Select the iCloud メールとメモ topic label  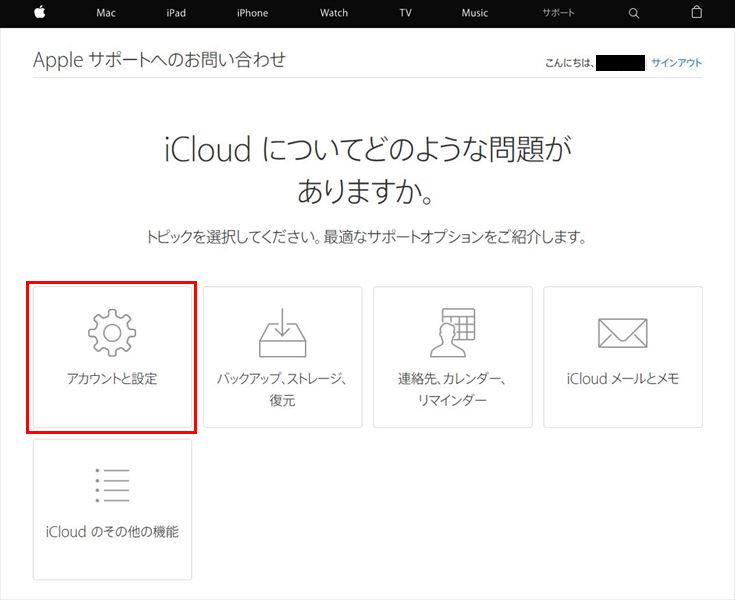623,378
